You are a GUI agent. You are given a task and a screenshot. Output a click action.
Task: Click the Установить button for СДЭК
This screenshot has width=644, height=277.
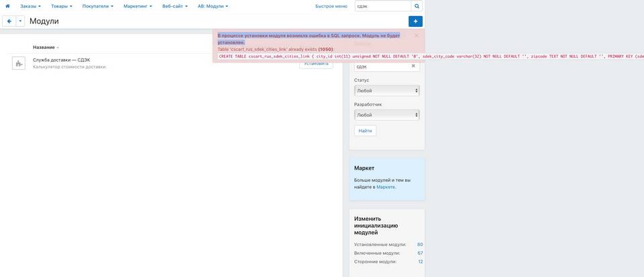pos(316,64)
